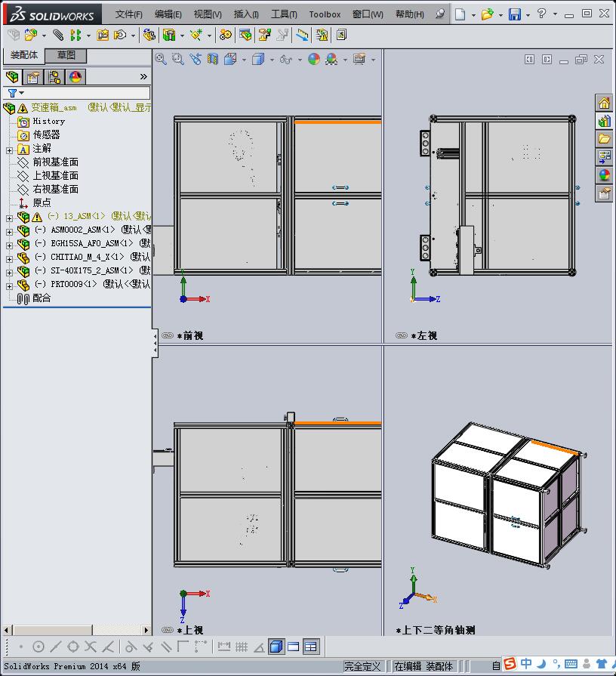616x676 pixels.
Task: Expand the 13_ASM<1> component node
Action: [x=10, y=218]
